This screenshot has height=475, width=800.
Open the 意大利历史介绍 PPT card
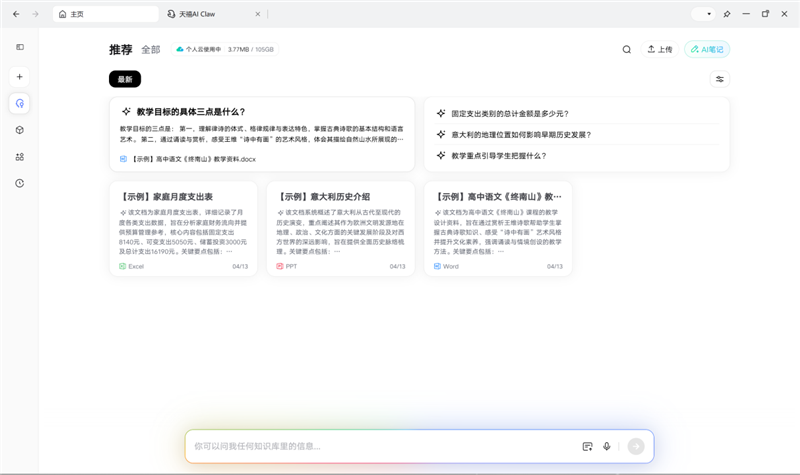click(x=340, y=229)
